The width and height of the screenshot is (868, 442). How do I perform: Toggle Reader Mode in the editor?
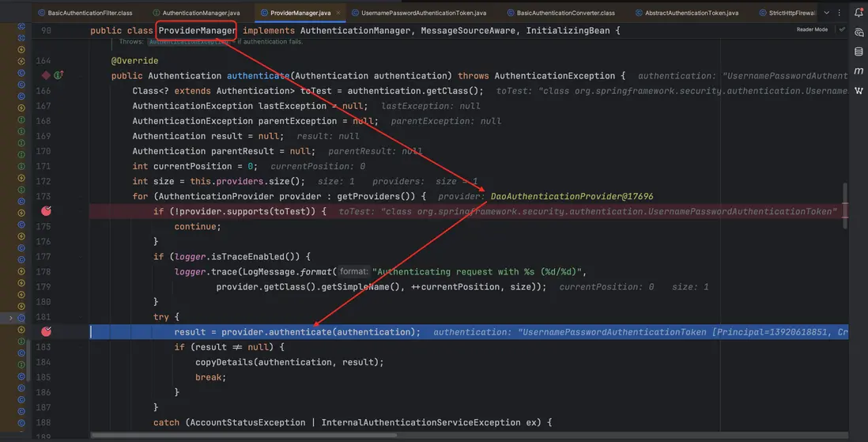coord(812,29)
